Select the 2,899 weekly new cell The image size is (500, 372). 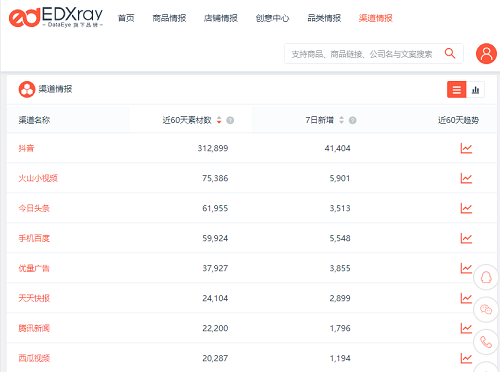(340, 298)
